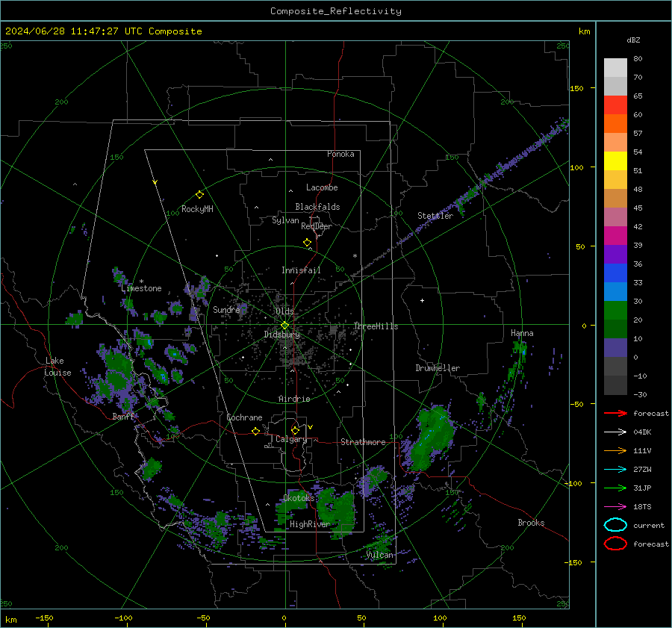Click the Calgary city label
Image resolution: width=672 pixels, height=628 pixels.
(291, 439)
